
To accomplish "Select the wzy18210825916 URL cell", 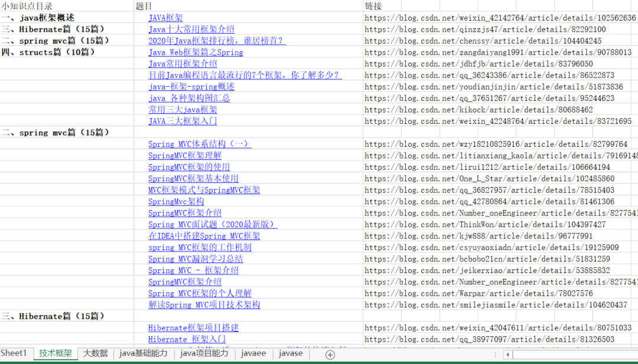I will point(496,144).
